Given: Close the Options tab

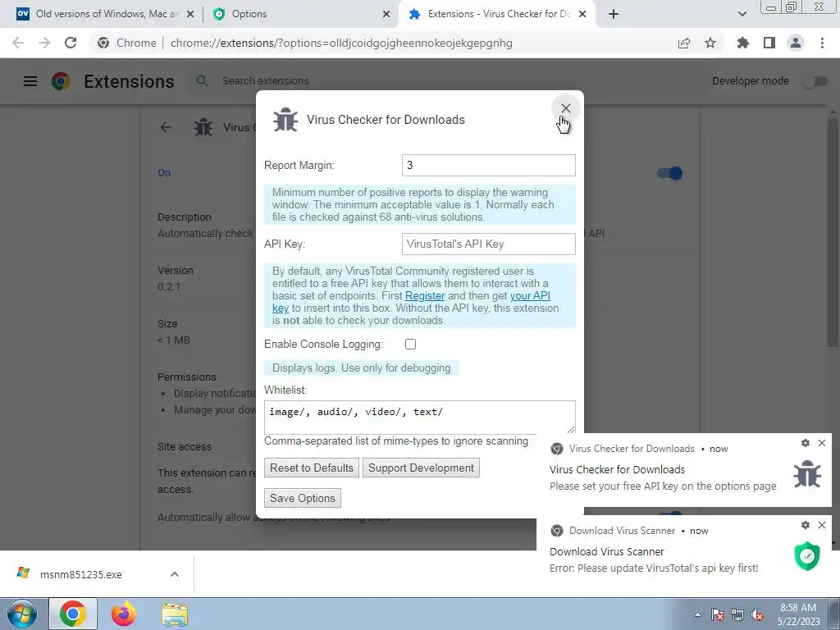Looking at the screenshot, I should pos(386,15).
